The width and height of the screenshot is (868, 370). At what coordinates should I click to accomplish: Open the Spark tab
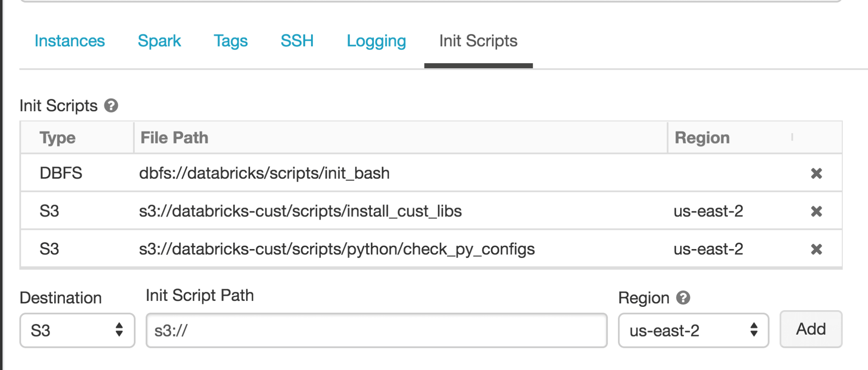pos(159,41)
